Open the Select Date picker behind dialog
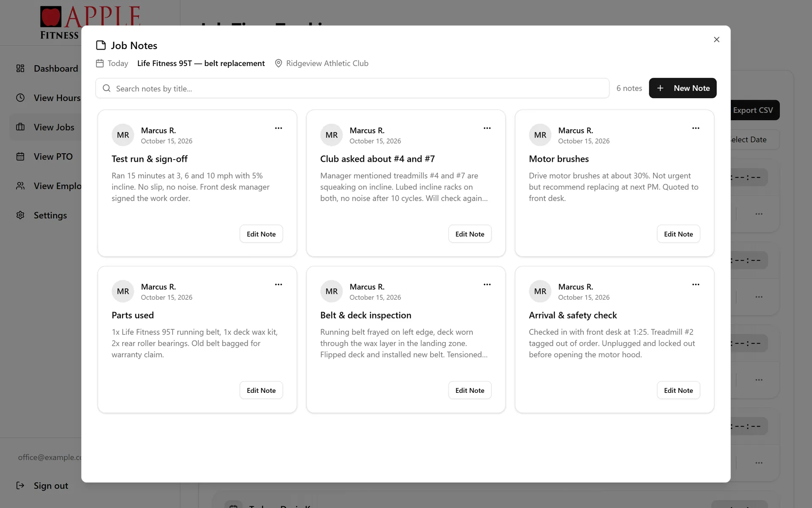 click(755, 139)
